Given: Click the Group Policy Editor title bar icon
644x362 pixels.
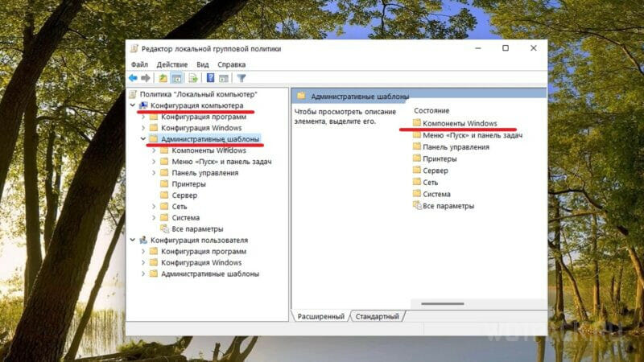Looking at the screenshot, I should point(134,49).
